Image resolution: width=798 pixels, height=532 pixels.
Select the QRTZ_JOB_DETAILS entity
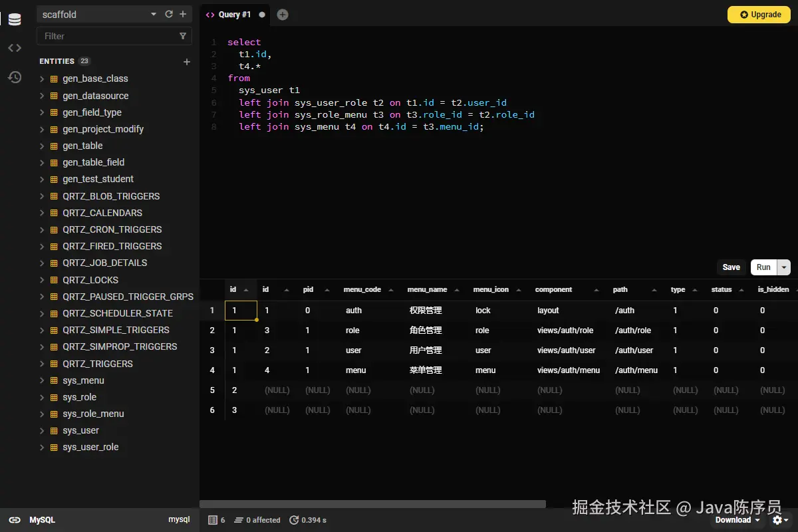point(105,263)
